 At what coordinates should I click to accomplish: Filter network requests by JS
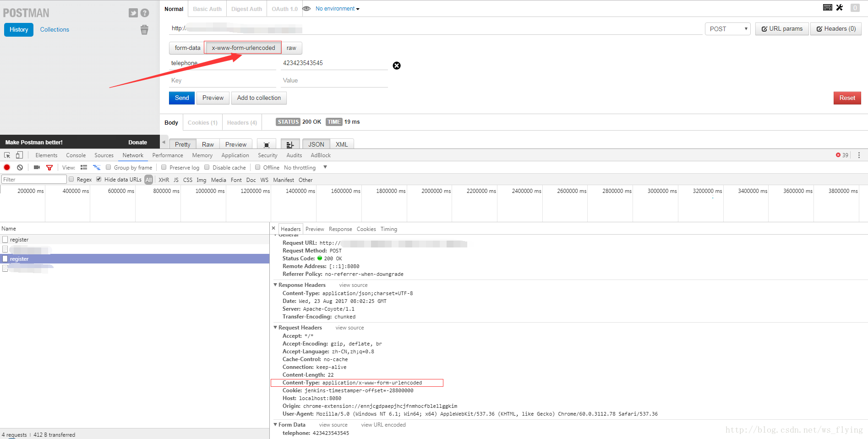[176, 180]
